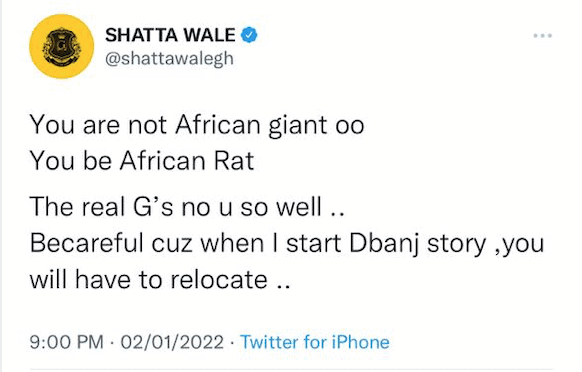Click the line "The real G's no u so well"
Screen dimensions: 582x372
pos(187,207)
